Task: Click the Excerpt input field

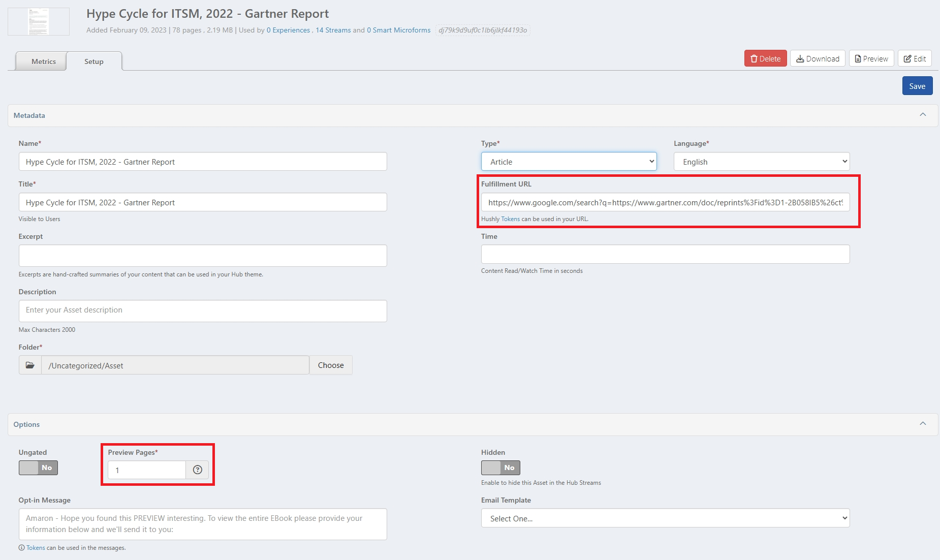Action: pyautogui.click(x=203, y=256)
